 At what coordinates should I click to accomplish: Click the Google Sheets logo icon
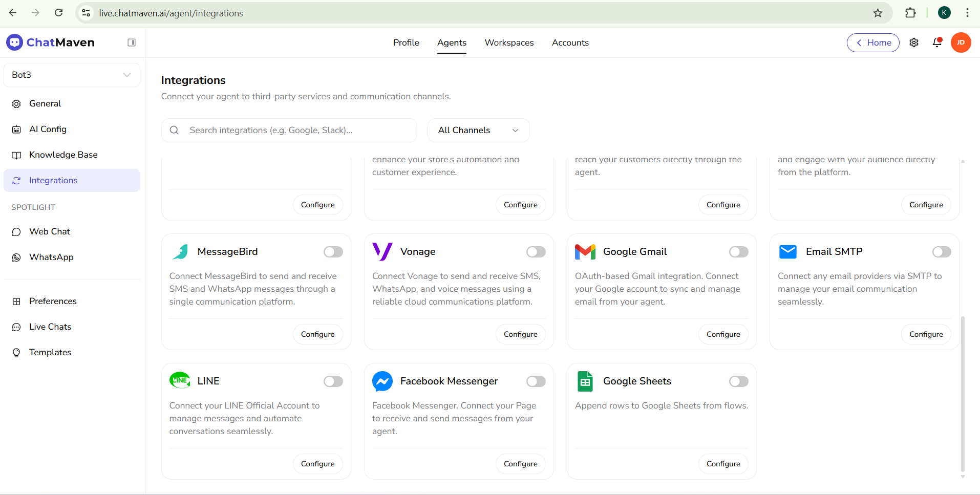(x=585, y=381)
